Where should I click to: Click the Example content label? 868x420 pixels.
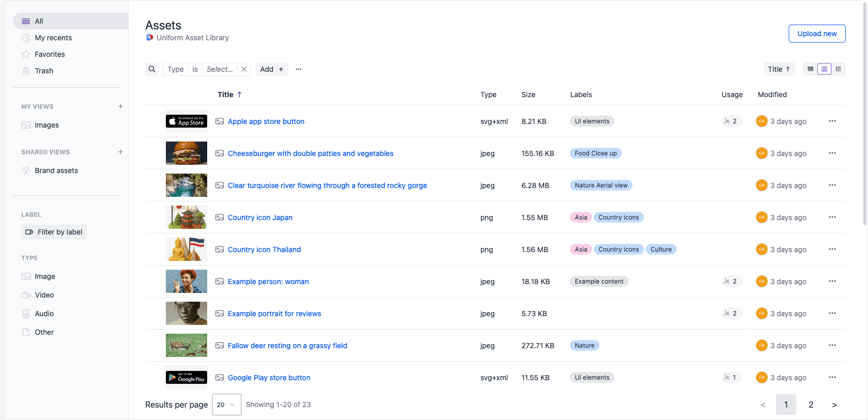click(599, 282)
